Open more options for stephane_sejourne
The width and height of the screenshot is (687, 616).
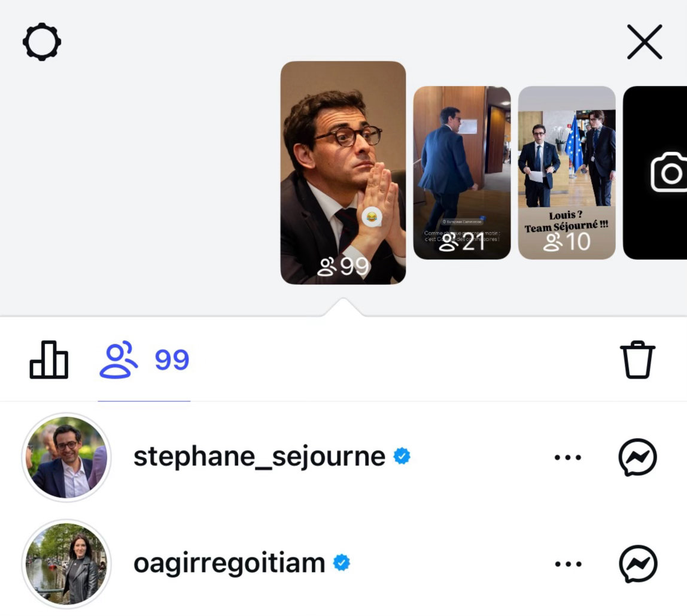pyautogui.click(x=568, y=458)
